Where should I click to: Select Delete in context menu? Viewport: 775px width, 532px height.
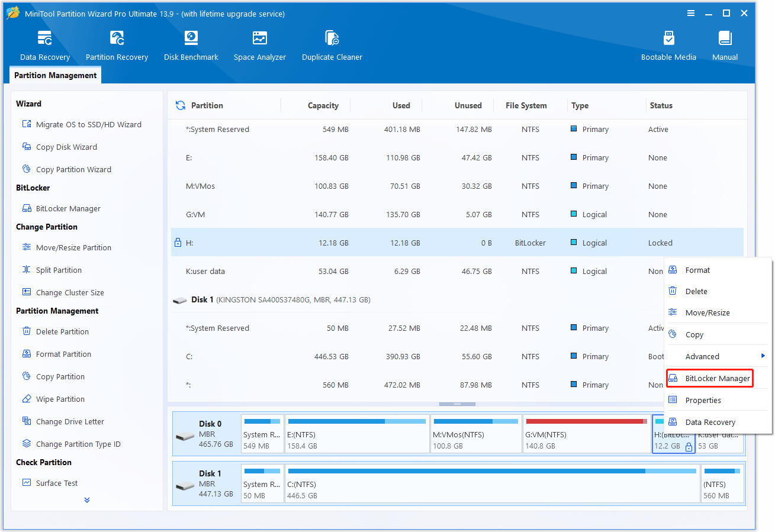(719, 291)
